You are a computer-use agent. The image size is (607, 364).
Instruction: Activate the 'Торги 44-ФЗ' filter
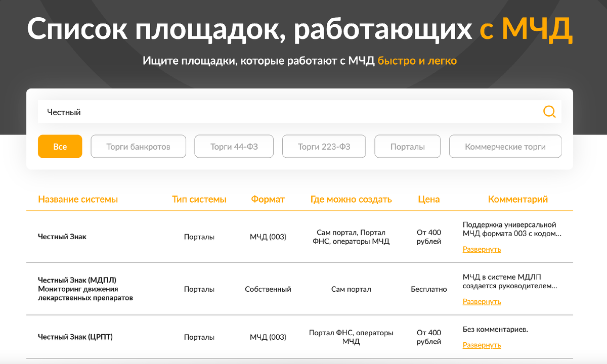click(234, 146)
